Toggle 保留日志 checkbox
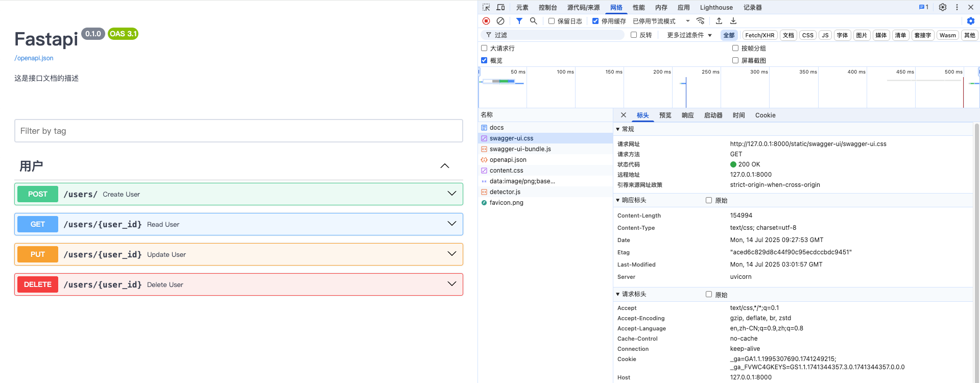Screen dimensions: 980x383 tap(552, 21)
